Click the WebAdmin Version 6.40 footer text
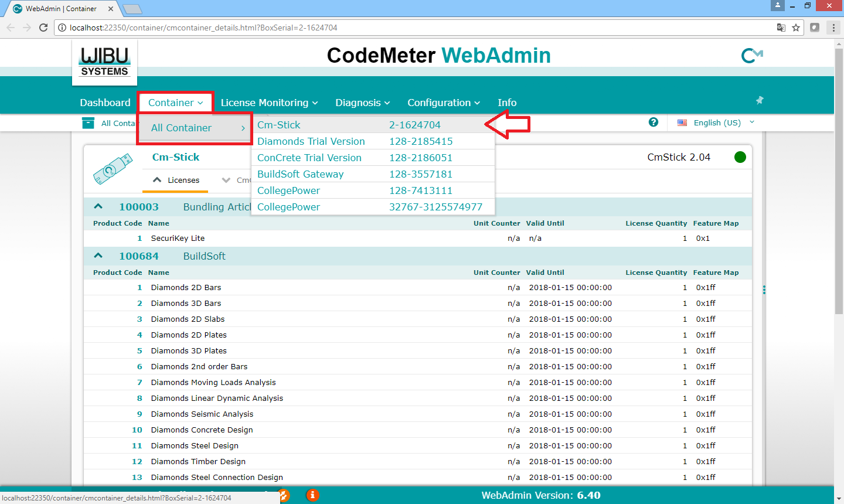Screen dimensions: 844x504 (541, 495)
